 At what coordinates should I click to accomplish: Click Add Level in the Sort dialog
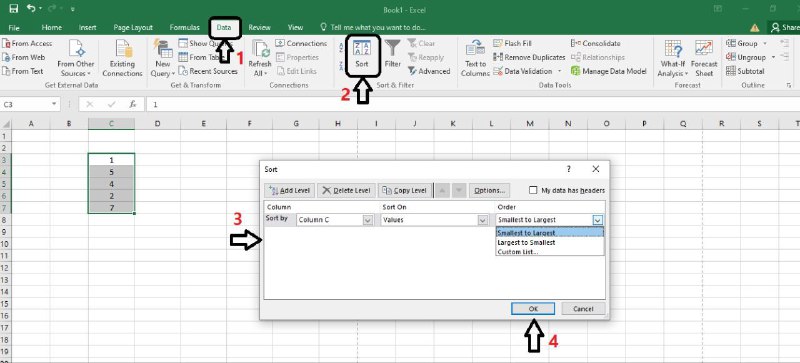290,190
